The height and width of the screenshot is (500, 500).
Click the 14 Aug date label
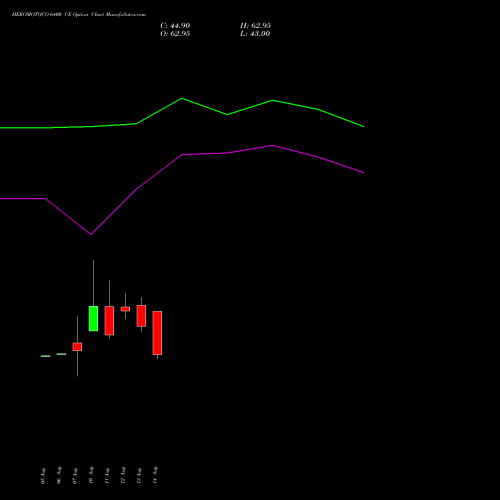click(155, 475)
